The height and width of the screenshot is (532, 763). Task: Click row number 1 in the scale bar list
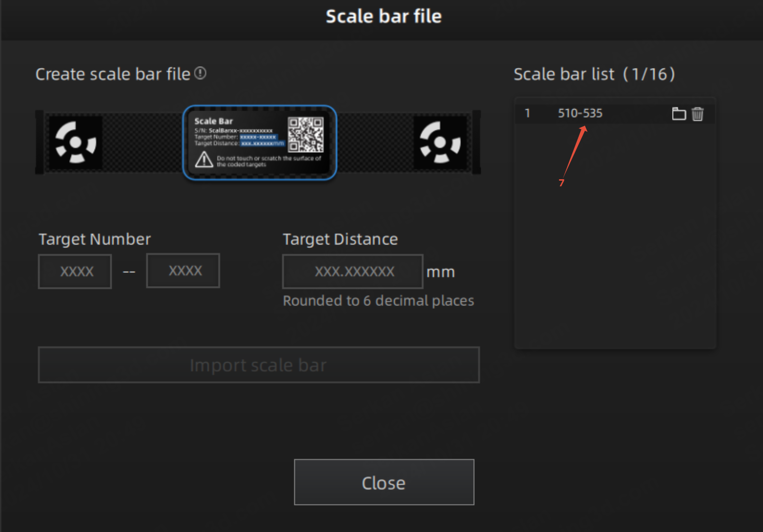pyautogui.click(x=527, y=113)
